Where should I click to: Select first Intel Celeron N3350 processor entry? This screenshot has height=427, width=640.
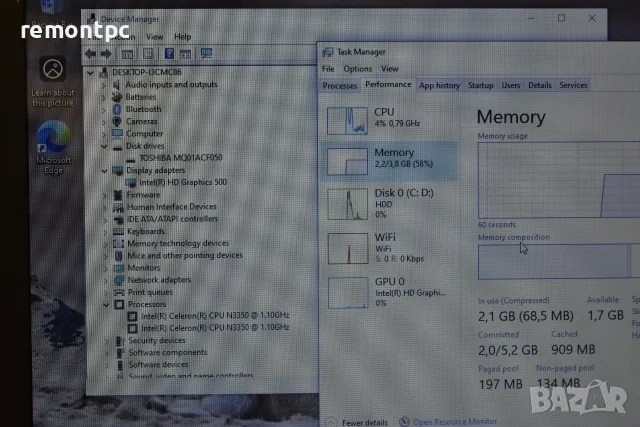pyautogui.click(x=215, y=316)
